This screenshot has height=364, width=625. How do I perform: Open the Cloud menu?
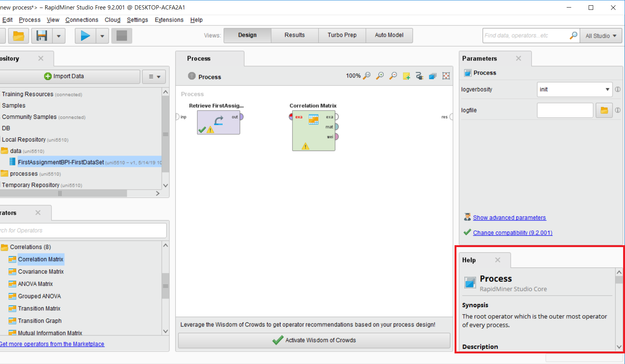tap(112, 20)
